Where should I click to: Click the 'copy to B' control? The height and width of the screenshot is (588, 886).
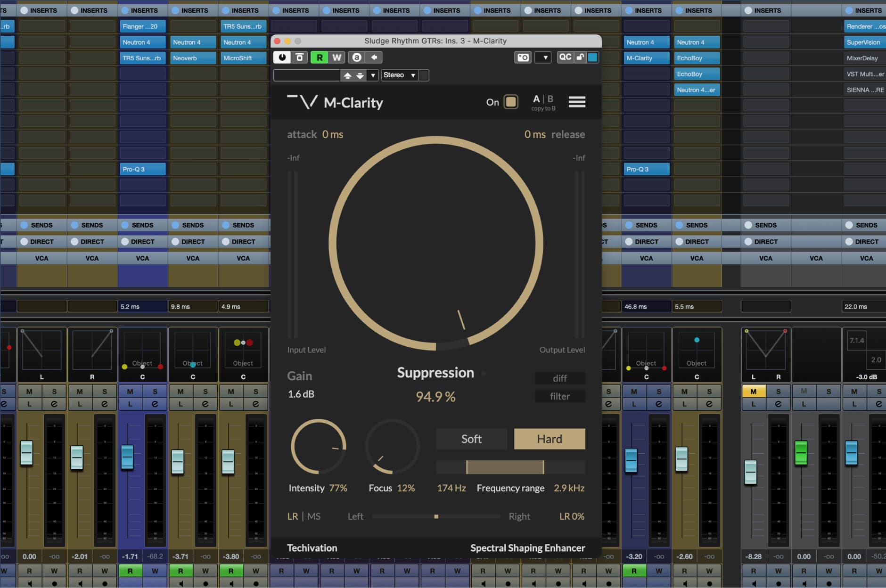(x=544, y=108)
